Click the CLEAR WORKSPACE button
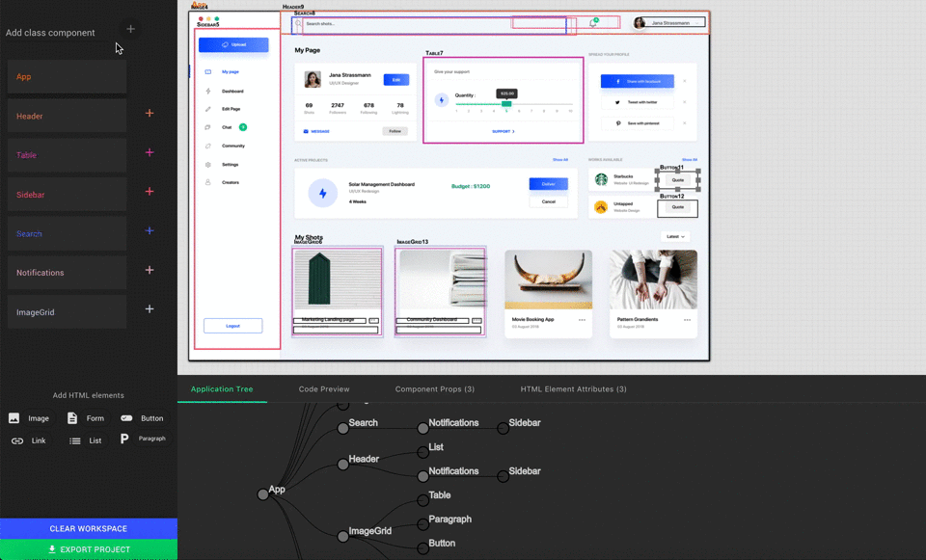This screenshot has height=560, width=926. point(89,529)
